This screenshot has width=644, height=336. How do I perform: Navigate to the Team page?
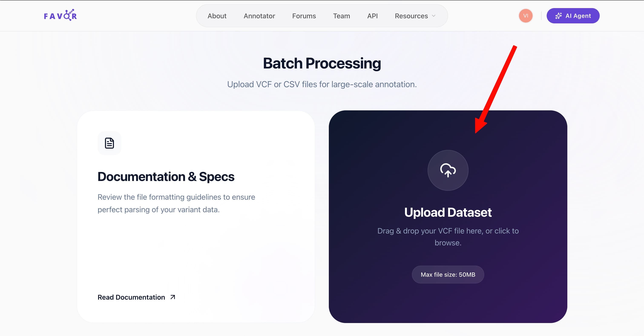pos(341,16)
